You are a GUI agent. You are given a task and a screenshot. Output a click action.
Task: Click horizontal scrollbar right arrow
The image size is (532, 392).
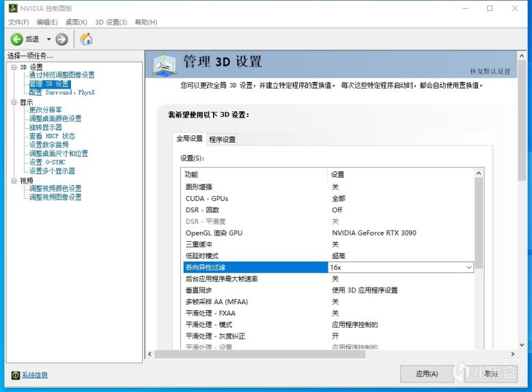pyautogui.click(x=513, y=354)
